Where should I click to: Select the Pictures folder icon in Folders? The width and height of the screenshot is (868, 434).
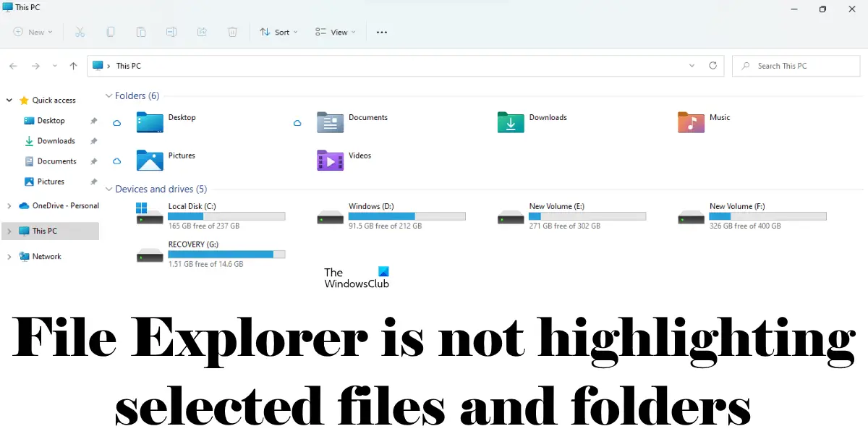[150, 160]
